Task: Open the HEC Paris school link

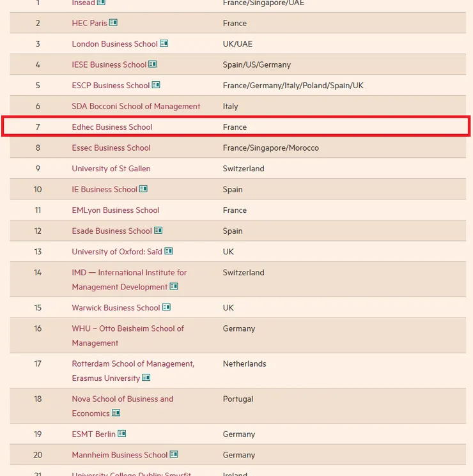Action: [89, 23]
